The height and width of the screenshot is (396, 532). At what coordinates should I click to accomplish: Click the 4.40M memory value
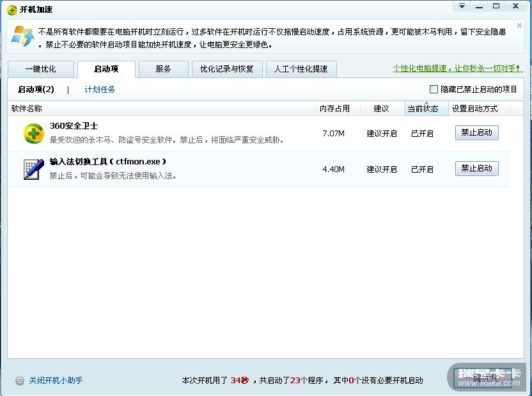pyautogui.click(x=334, y=169)
